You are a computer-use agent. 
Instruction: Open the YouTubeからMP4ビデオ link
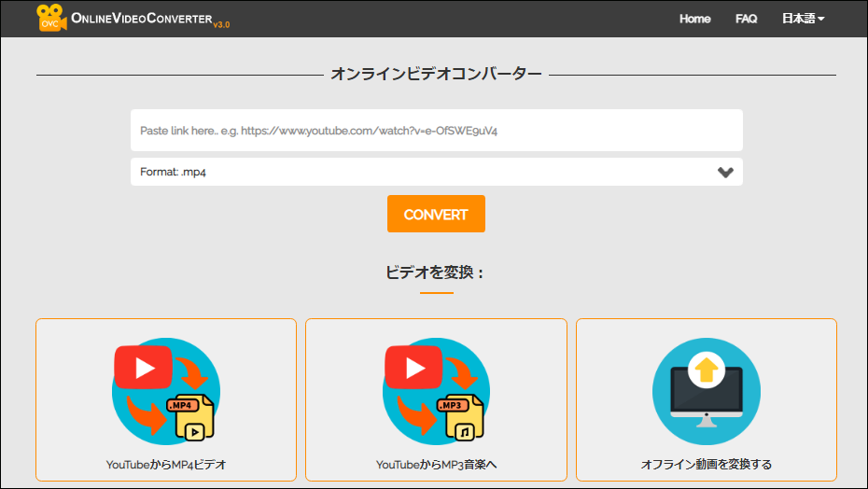tap(166, 464)
